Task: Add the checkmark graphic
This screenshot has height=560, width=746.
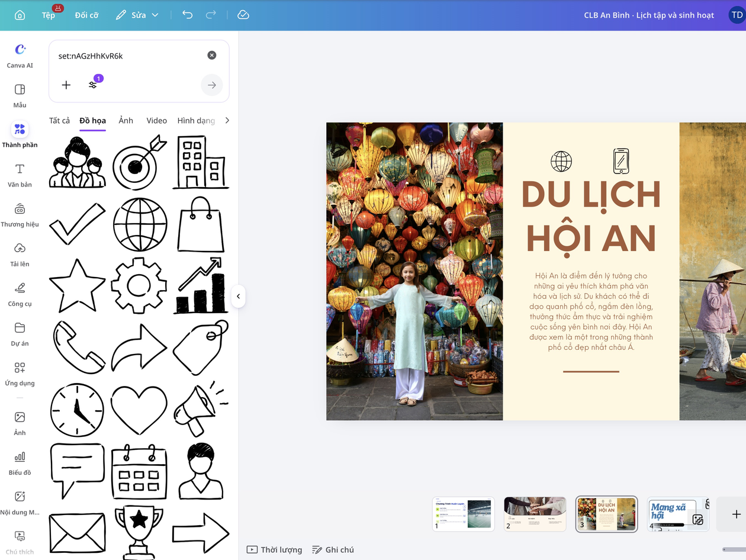Action: [77, 224]
